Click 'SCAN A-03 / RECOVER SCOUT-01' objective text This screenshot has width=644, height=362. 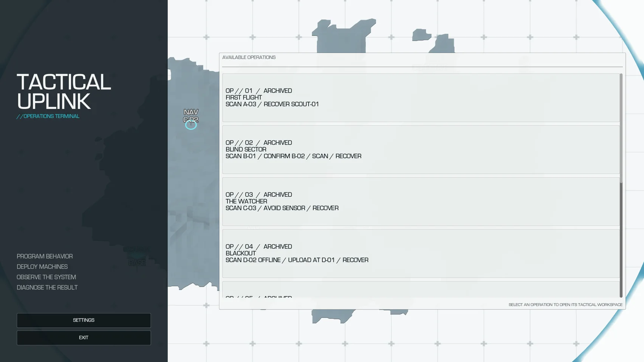pos(272,104)
